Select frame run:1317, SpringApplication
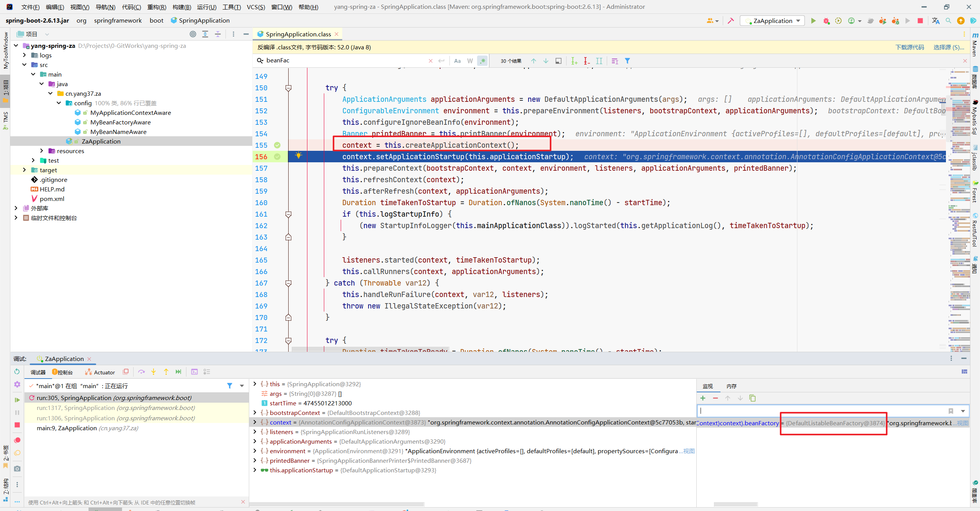Viewport: 980px width, 511px height. [137, 408]
